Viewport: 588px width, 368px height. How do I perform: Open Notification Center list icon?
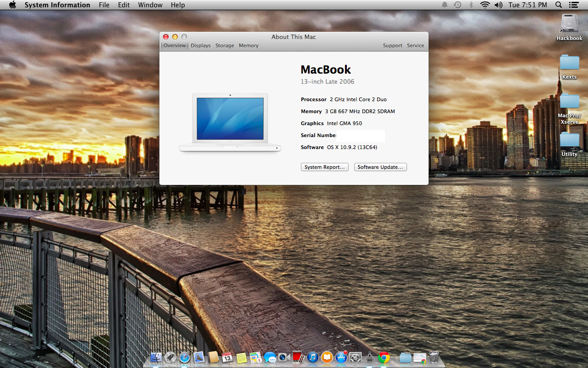[x=573, y=5]
